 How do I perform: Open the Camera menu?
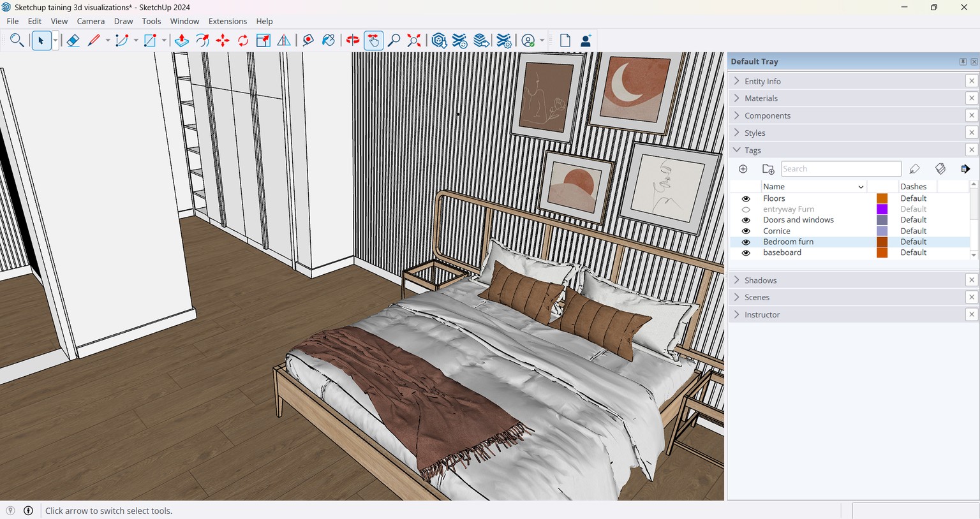click(91, 21)
